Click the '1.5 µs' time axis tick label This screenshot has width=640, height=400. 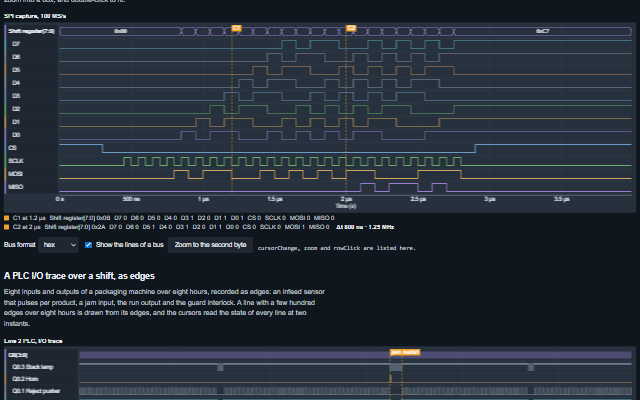275,199
